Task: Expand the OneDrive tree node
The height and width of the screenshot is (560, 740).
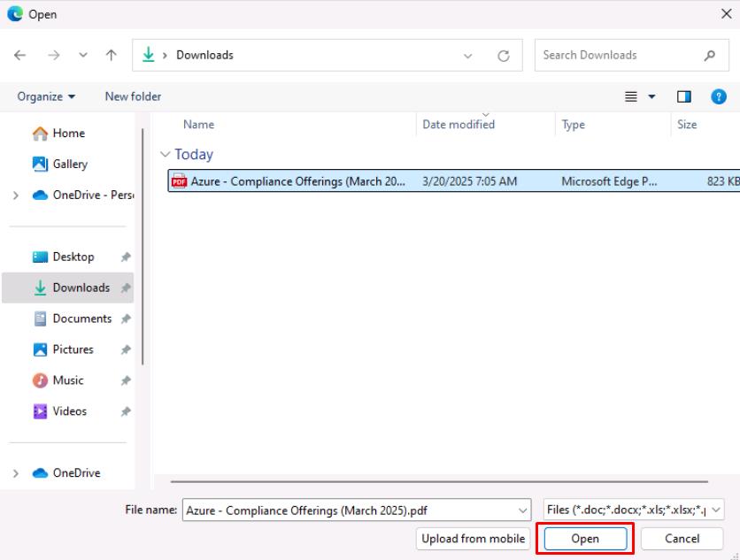Action: tap(16, 473)
